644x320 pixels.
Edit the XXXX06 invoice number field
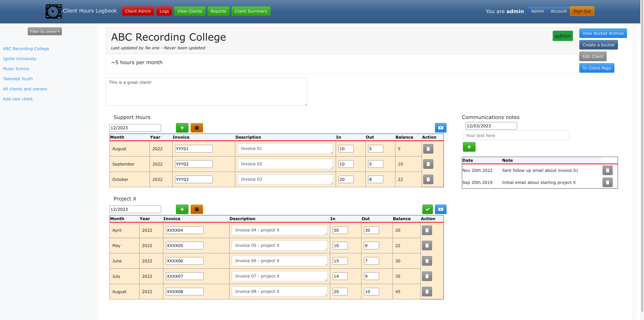pyautogui.click(x=184, y=261)
